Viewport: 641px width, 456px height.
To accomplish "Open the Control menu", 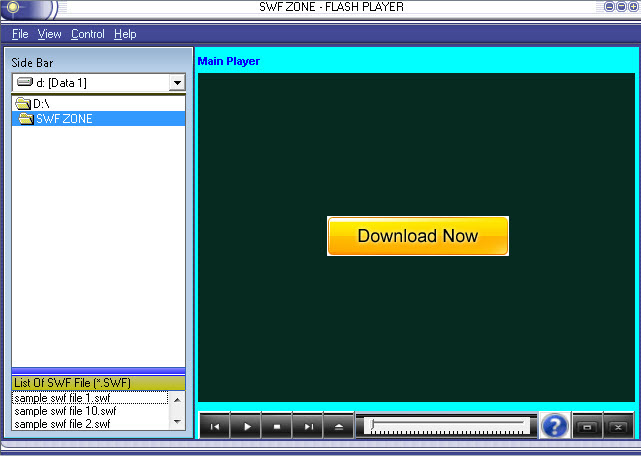I will point(88,34).
